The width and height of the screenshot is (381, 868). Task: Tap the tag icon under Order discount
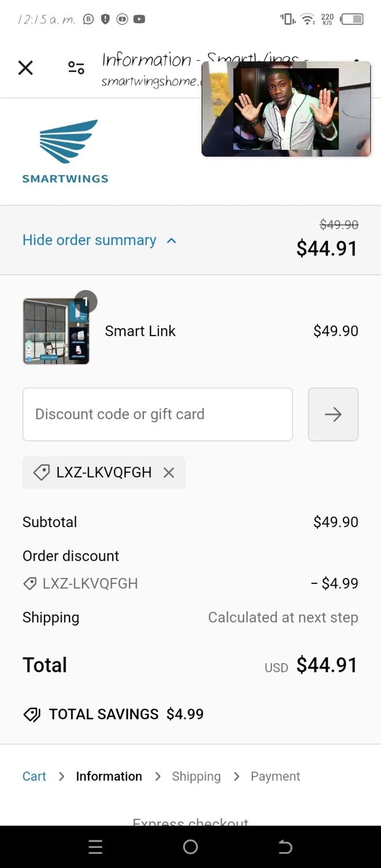pyautogui.click(x=30, y=584)
